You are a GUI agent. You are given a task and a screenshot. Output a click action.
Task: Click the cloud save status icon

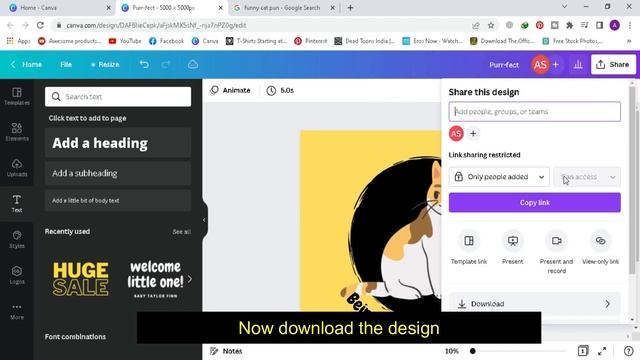pos(193,64)
